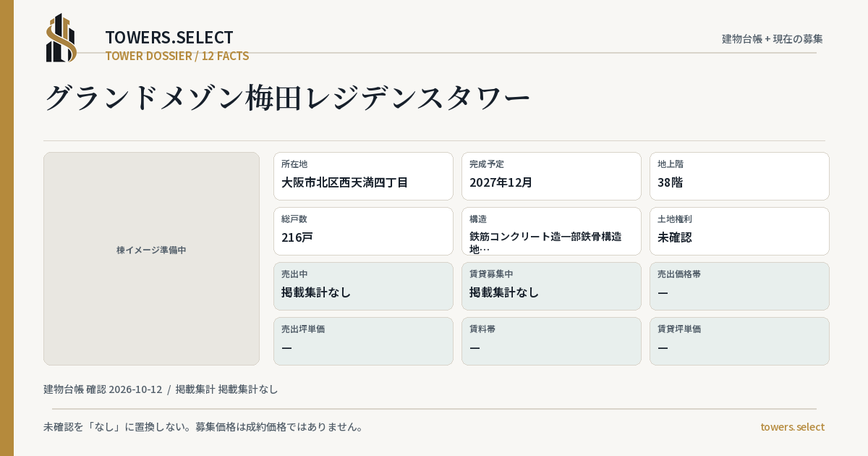Open the towers.select footer link
The width and height of the screenshot is (868, 456).
[x=792, y=426]
